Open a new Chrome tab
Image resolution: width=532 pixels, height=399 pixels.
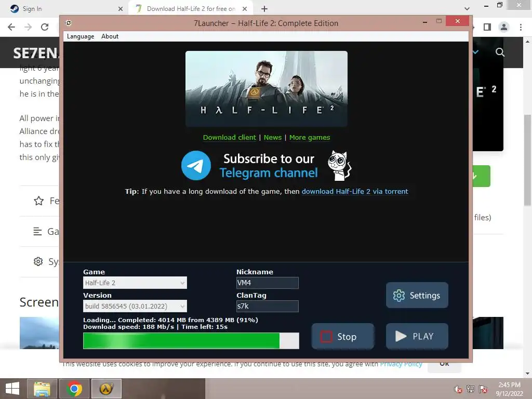pos(264,9)
